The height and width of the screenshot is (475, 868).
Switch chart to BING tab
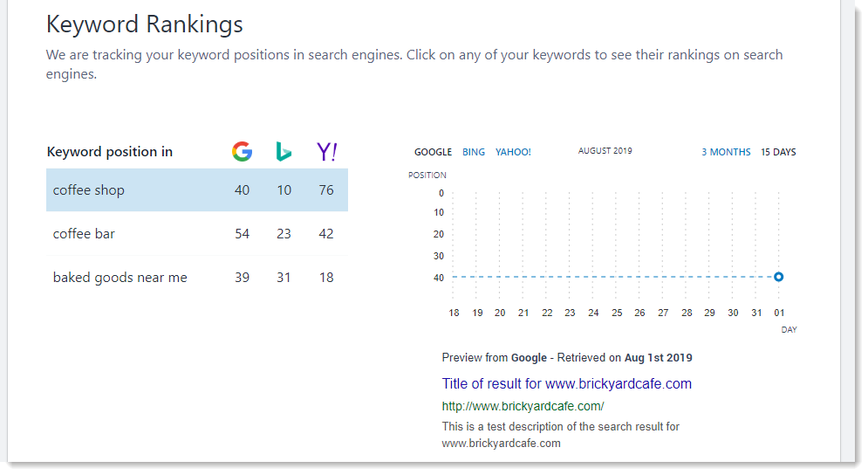pyautogui.click(x=474, y=152)
